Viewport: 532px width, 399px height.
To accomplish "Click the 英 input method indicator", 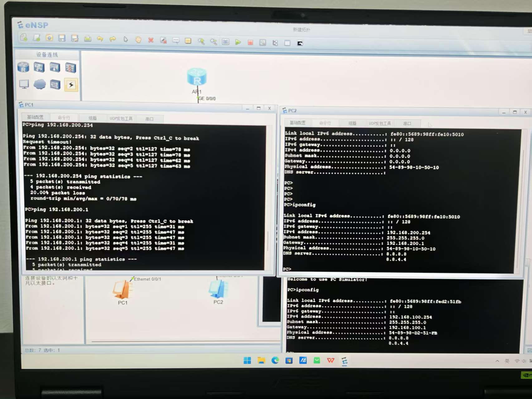I will [507, 361].
